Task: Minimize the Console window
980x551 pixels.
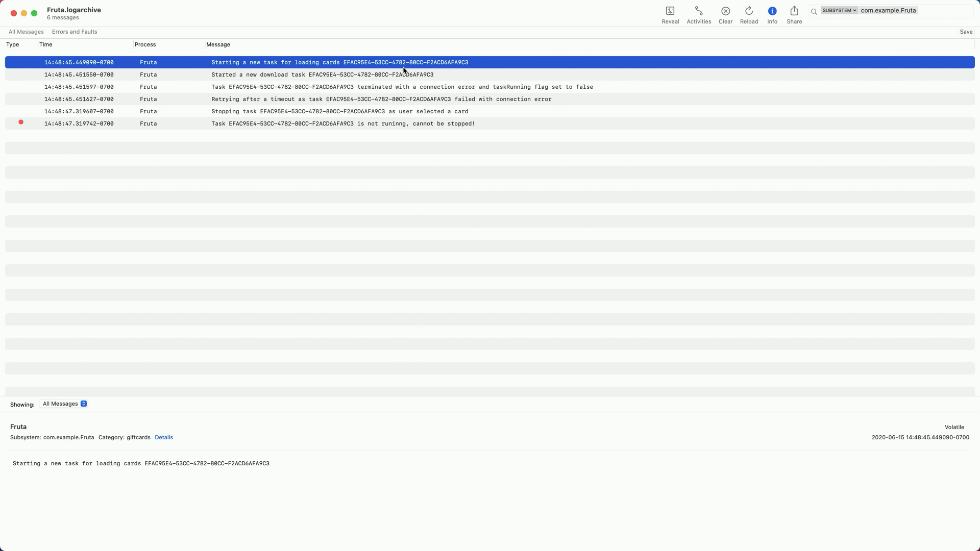Action: (x=24, y=13)
